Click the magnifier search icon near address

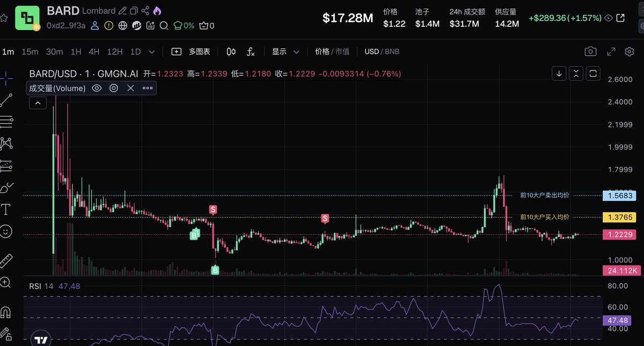164,25
